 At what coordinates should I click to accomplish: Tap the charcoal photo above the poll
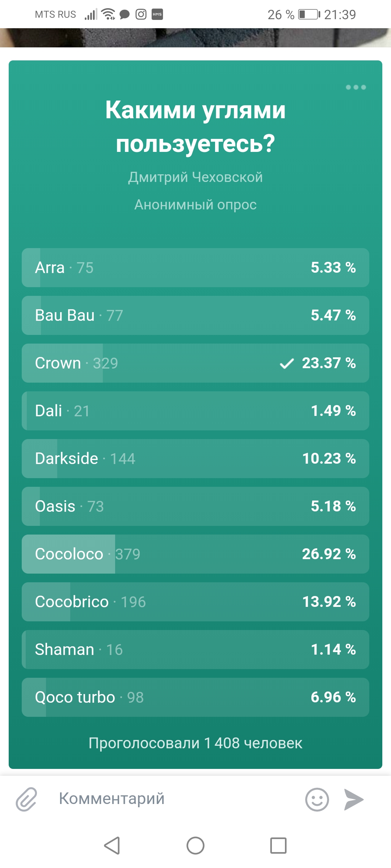(195, 38)
